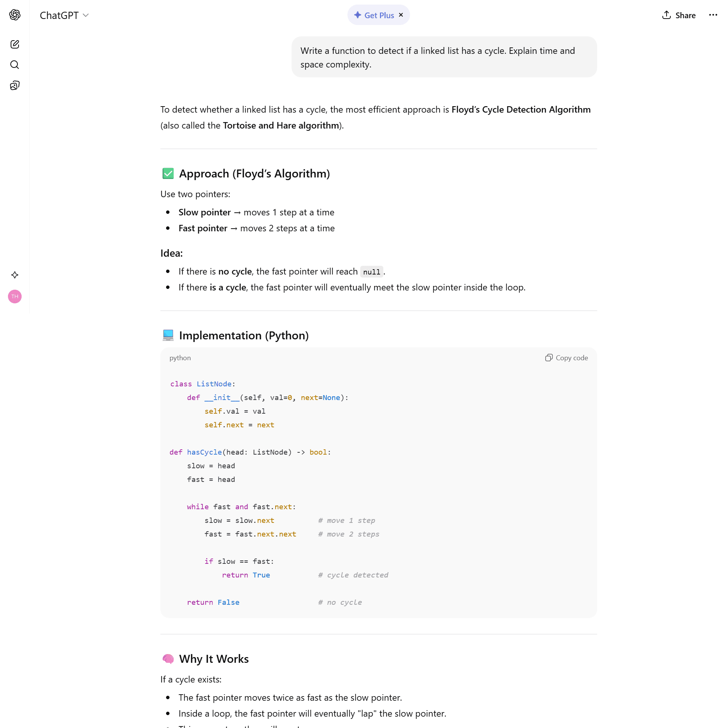Click the user message bubble about linked lists

tap(444, 57)
